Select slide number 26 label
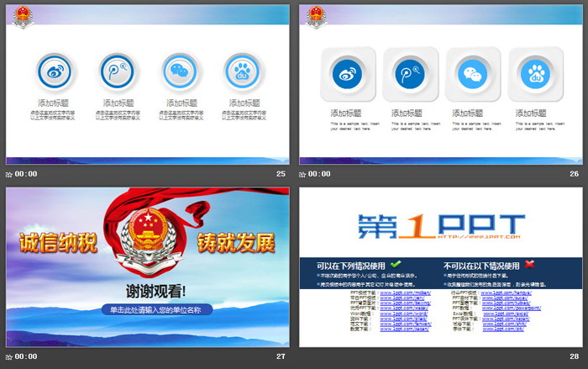The image size is (588, 369). pyautogui.click(x=574, y=174)
